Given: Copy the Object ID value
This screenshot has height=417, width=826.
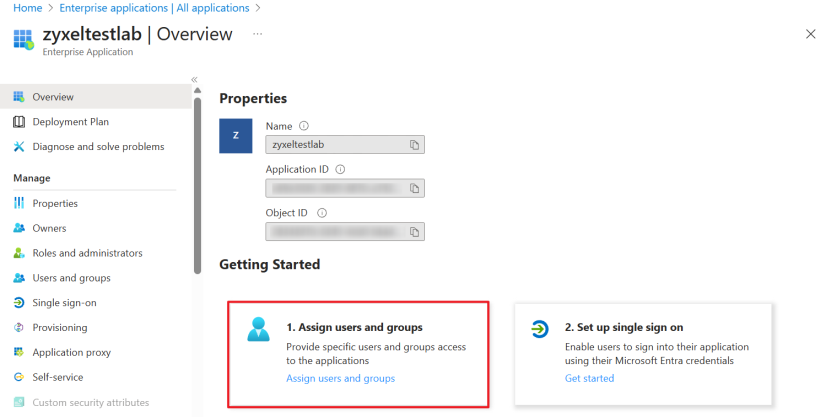Looking at the screenshot, I should (x=414, y=231).
